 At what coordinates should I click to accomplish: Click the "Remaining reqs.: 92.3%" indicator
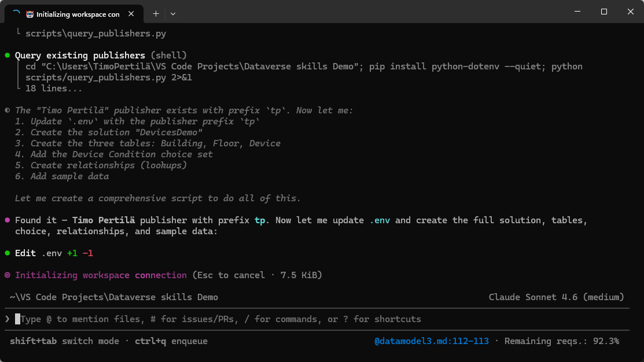point(561,341)
